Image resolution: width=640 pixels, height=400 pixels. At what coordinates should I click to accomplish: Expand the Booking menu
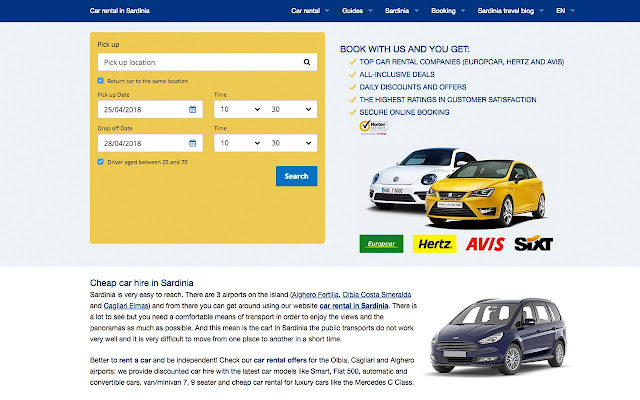(x=448, y=11)
